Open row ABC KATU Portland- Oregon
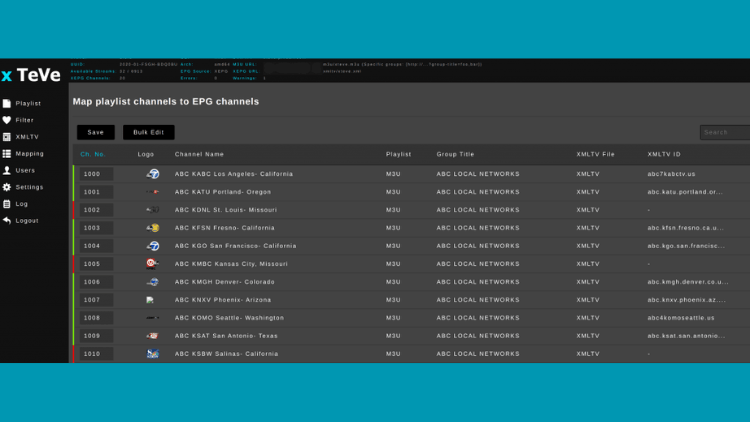The height and width of the screenshot is (422, 750). pos(411,192)
